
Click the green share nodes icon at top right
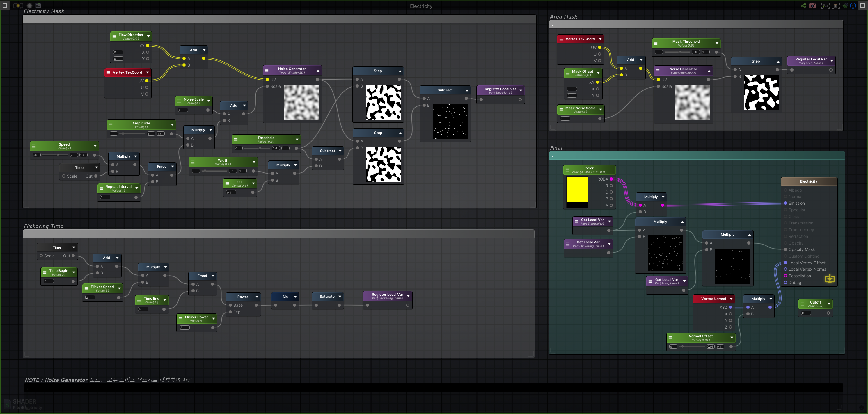point(804,6)
